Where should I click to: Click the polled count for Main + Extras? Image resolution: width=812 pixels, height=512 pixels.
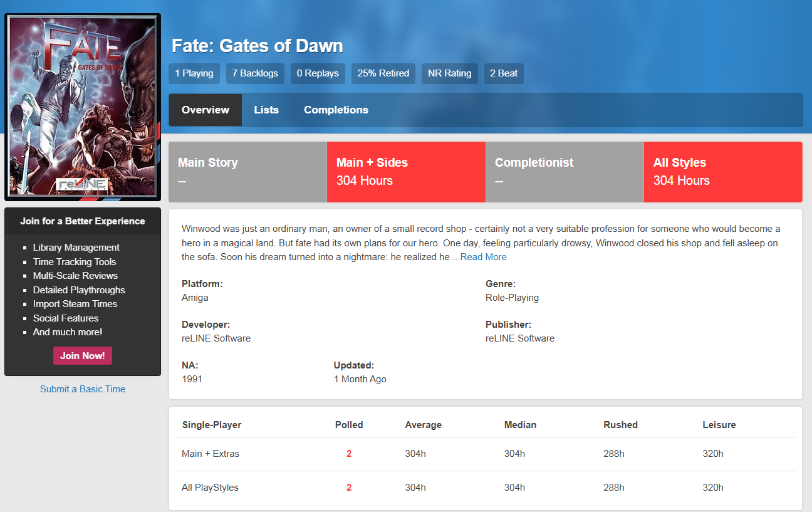click(x=349, y=454)
